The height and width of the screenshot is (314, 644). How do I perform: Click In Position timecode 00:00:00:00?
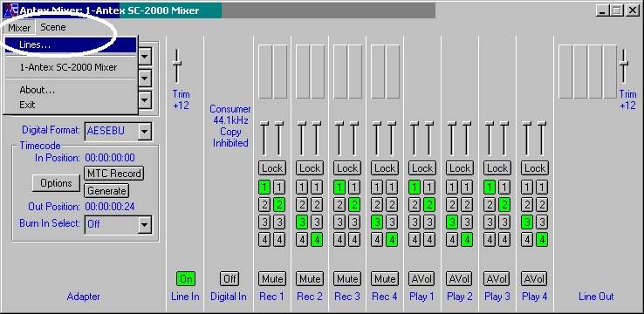pyautogui.click(x=110, y=158)
